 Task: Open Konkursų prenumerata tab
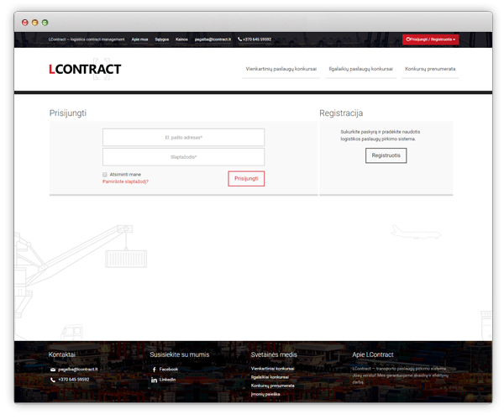pos(430,69)
